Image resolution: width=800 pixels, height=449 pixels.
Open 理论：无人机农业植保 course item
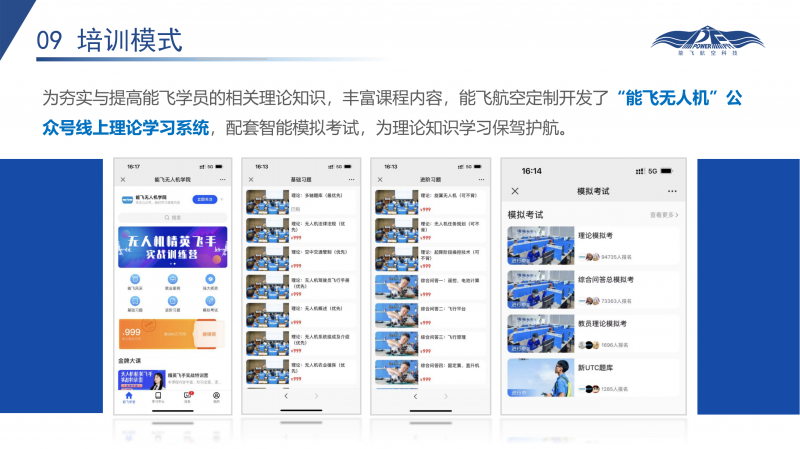point(301,371)
